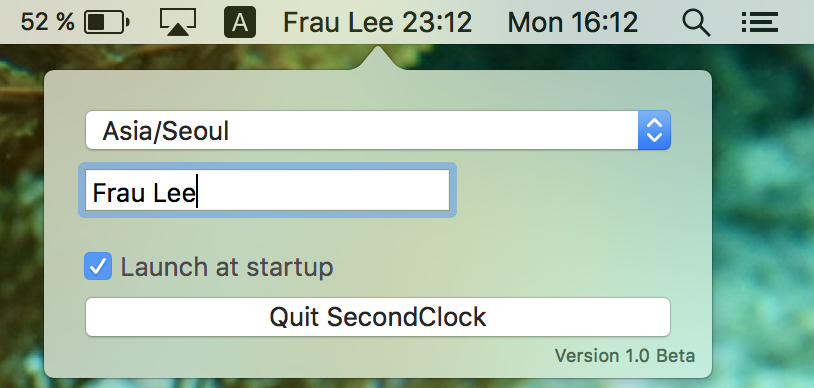Click the battery status icon
Screen dimensions: 814x388
107,22
